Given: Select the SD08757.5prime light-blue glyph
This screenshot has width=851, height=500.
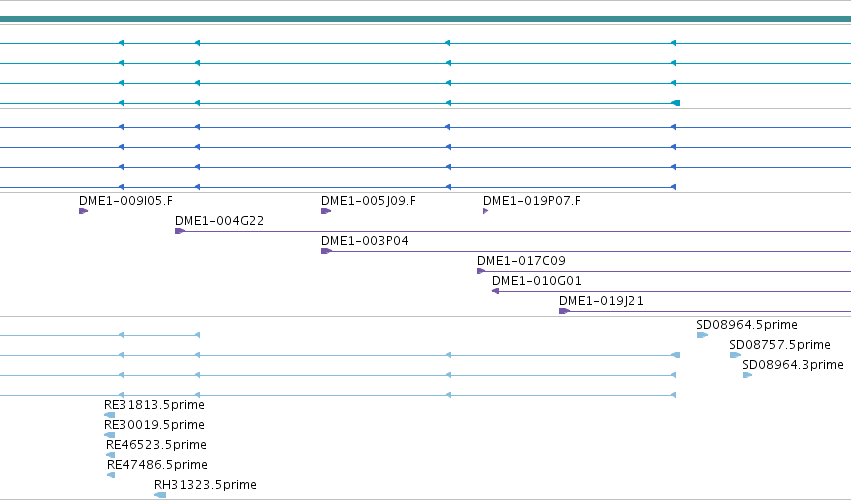Looking at the screenshot, I should [735, 355].
